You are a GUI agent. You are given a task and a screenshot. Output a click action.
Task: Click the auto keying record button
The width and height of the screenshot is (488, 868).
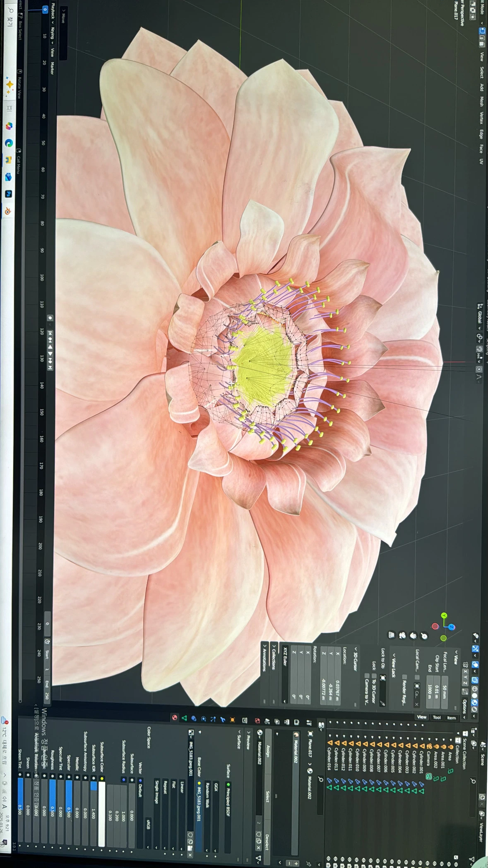[x=50, y=318]
